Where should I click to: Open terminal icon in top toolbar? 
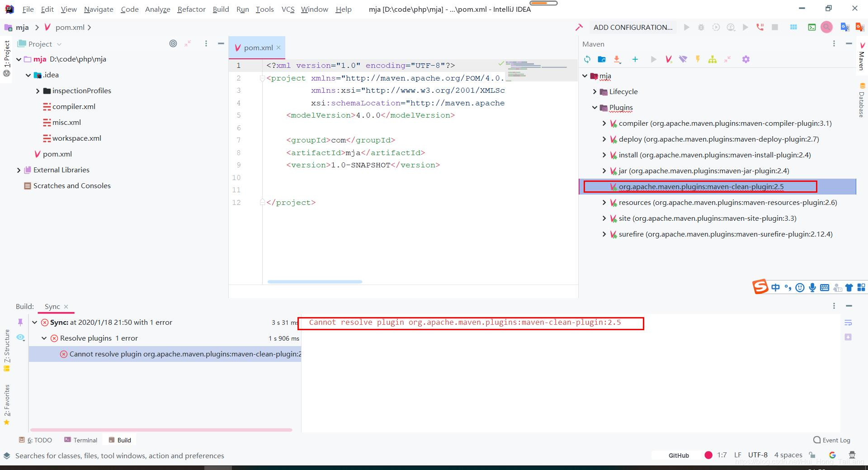click(x=812, y=27)
